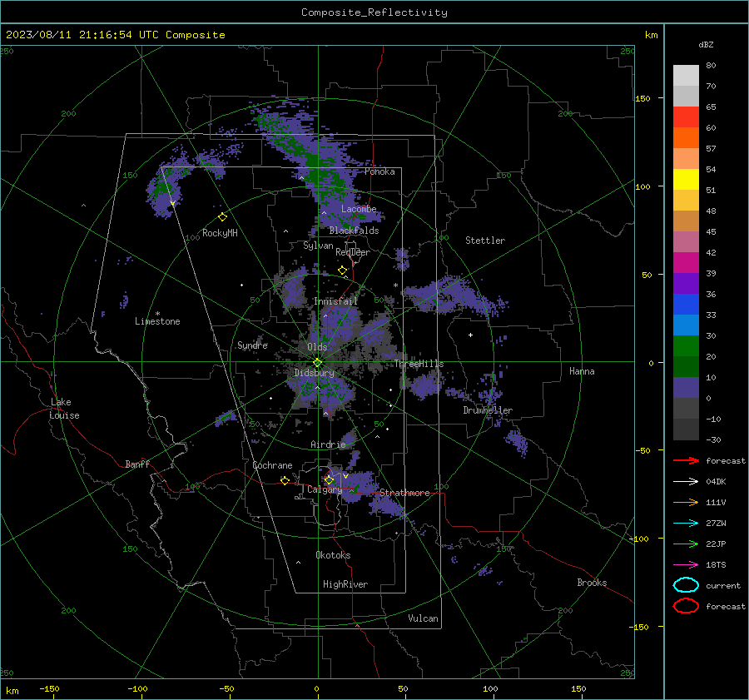Select the orange 111V arrow legend entry
Viewport: 749px width, 700px height.
[x=686, y=502]
